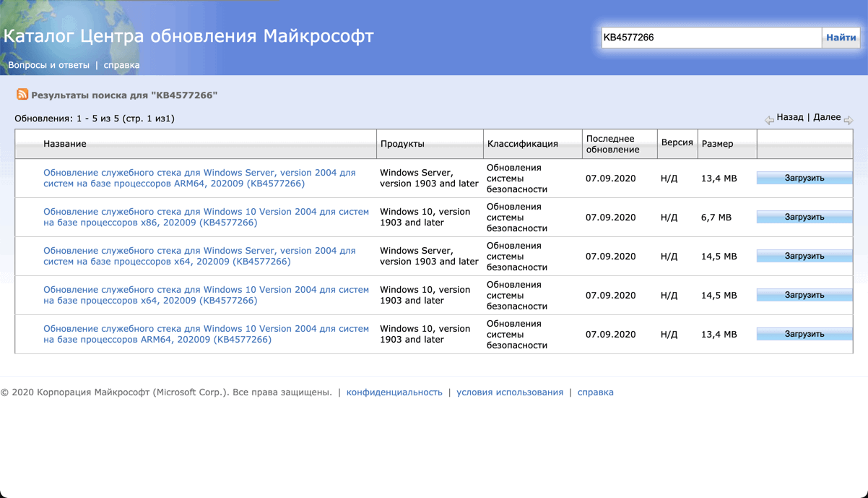Sort by Версия column header
This screenshot has width=868, height=498.
pyautogui.click(x=677, y=143)
